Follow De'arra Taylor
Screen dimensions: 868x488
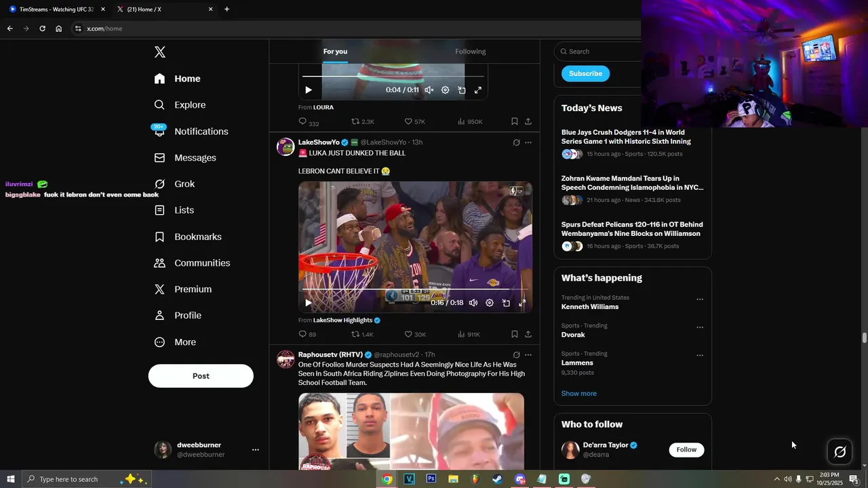pyautogui.click(x=686, y=450)
